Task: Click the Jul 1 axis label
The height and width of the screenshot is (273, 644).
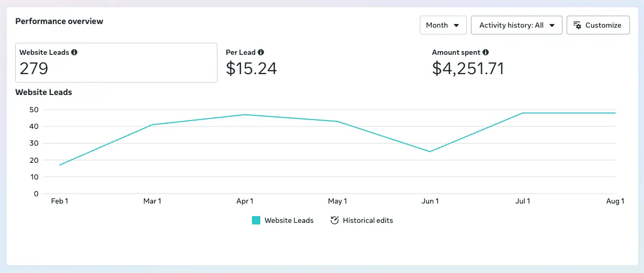Action: pos(523,201)
